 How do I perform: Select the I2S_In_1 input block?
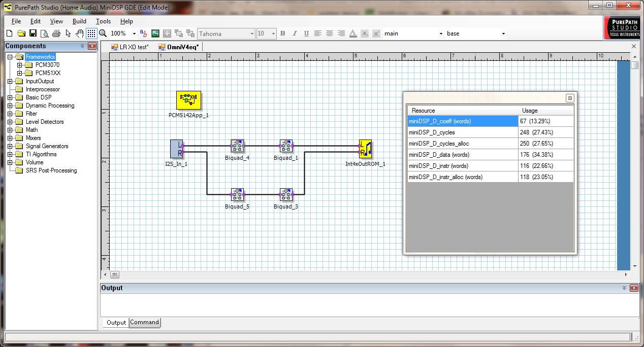(x=176, y=149)
